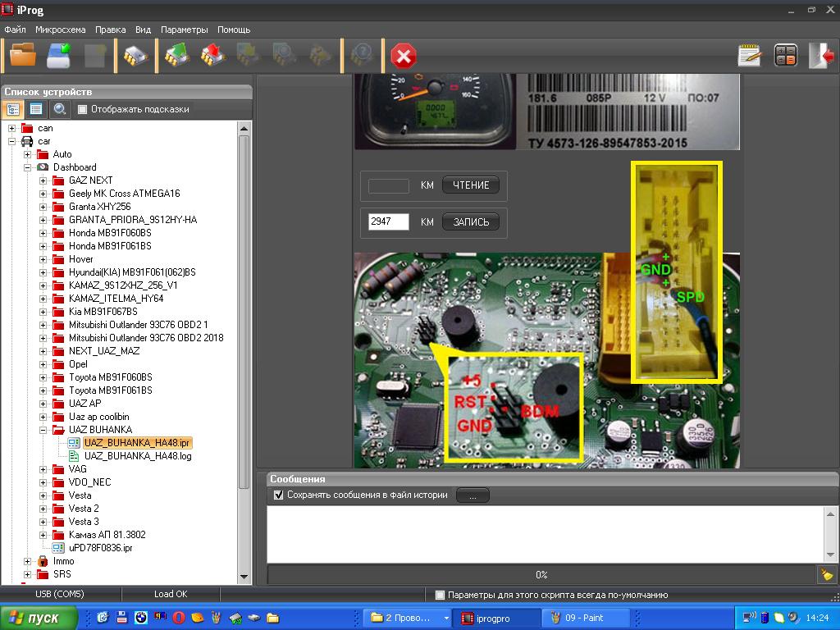840x630 pixels.
Task: Click the KM input field showing 2947
Action: (x=389, y=221)
